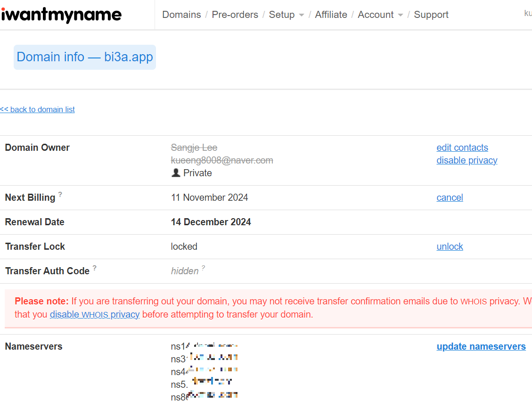Click the hidden auth code text
The height and width of the screenshot is (409, 532).
pyautogui.click(x=185, y=271)
